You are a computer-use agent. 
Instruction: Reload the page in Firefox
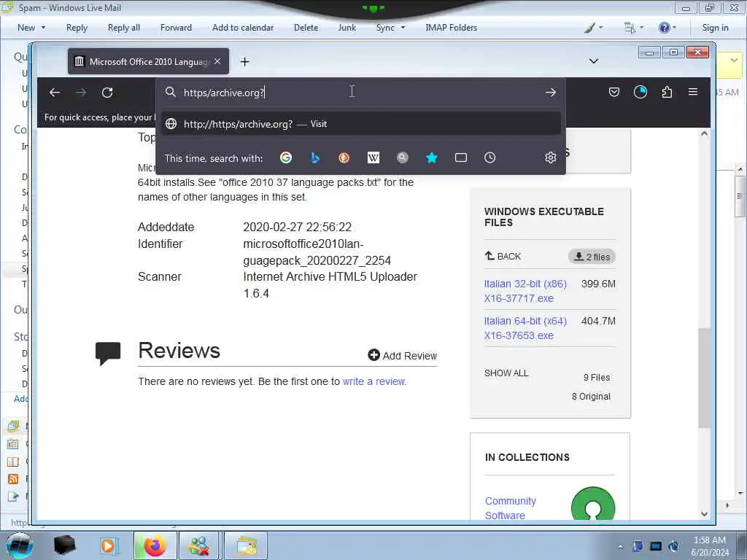[x=107, y=93]
